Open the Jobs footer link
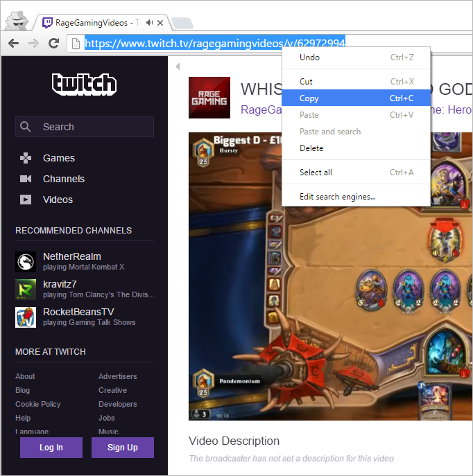 coord(106,418)
